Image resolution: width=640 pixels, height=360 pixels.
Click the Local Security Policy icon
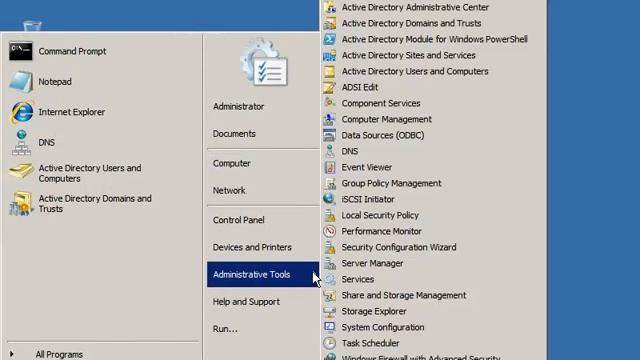[329, 215]
